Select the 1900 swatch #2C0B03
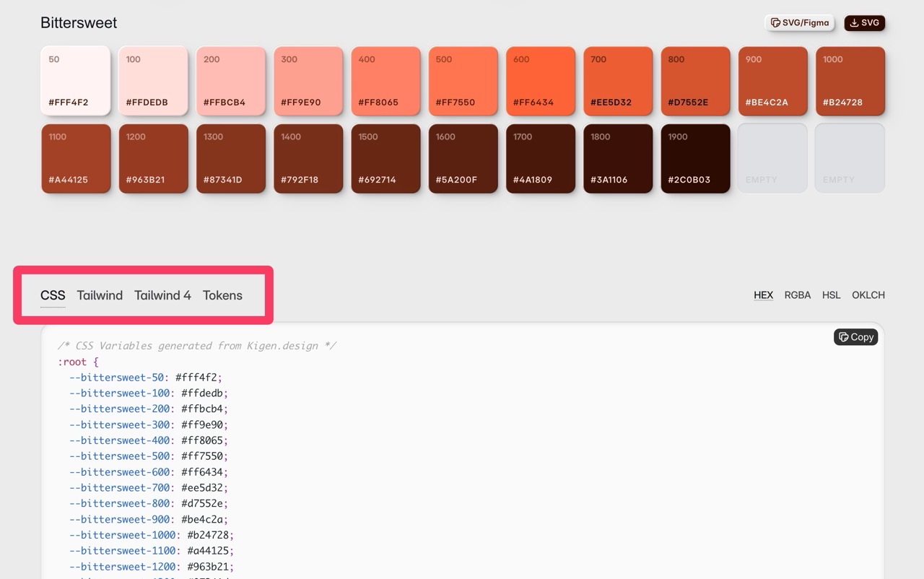The height and width of the screenshot is (579, 924). 695,159
